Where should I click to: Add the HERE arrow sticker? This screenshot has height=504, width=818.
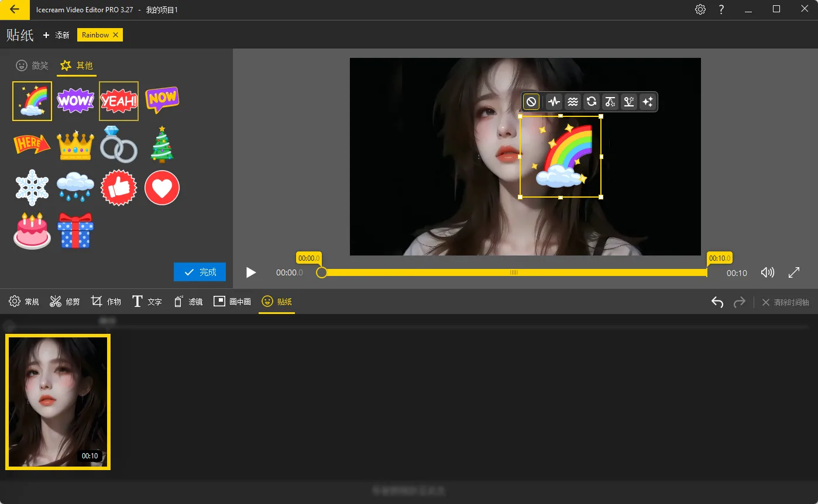point(32,144)
